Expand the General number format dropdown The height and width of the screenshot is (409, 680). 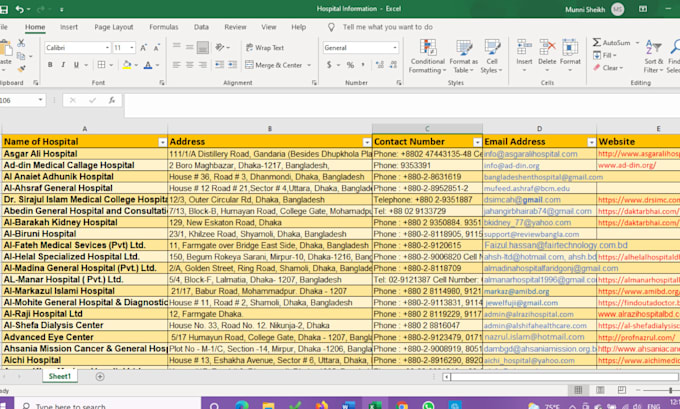click(x=395, y=47)
